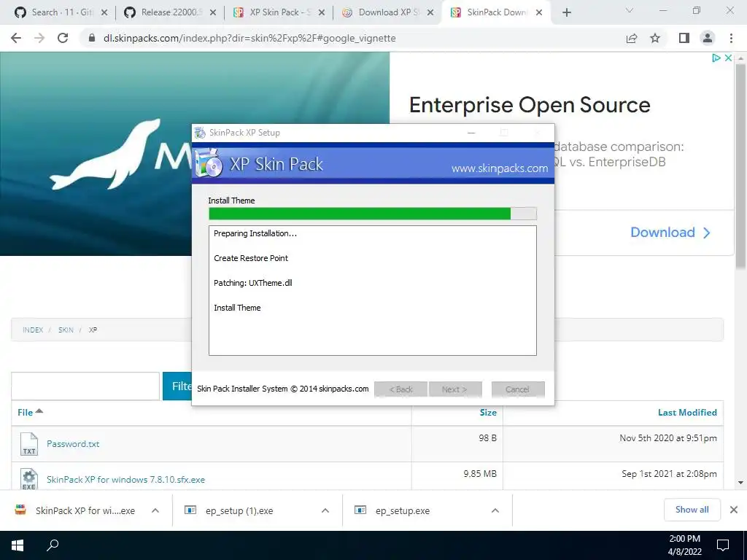Open the AdChoices info icon
747x560 pixels.
coord(716,58)
